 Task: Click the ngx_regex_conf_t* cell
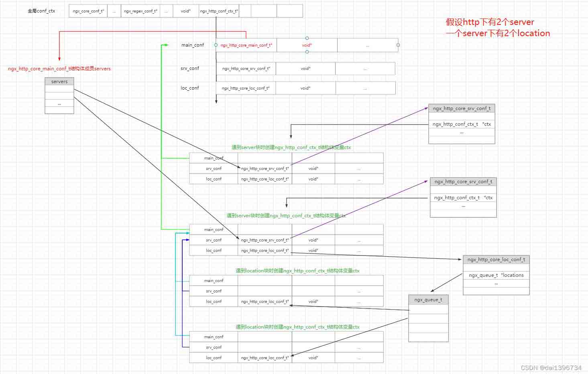140,11
